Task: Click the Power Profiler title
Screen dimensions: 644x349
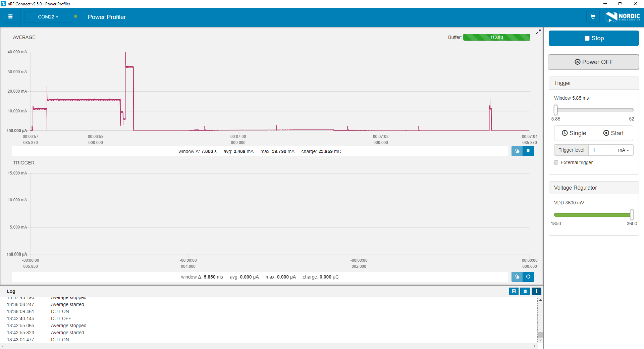Action: 107,17
